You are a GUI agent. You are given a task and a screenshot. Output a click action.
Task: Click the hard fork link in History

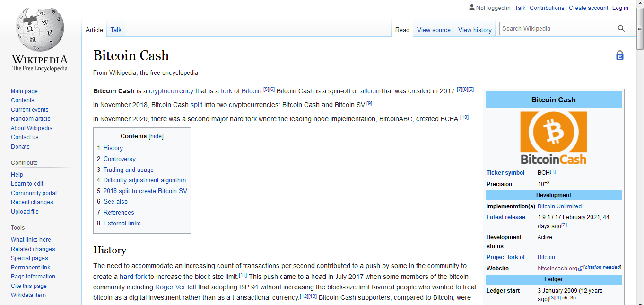(x=133, y=277)
